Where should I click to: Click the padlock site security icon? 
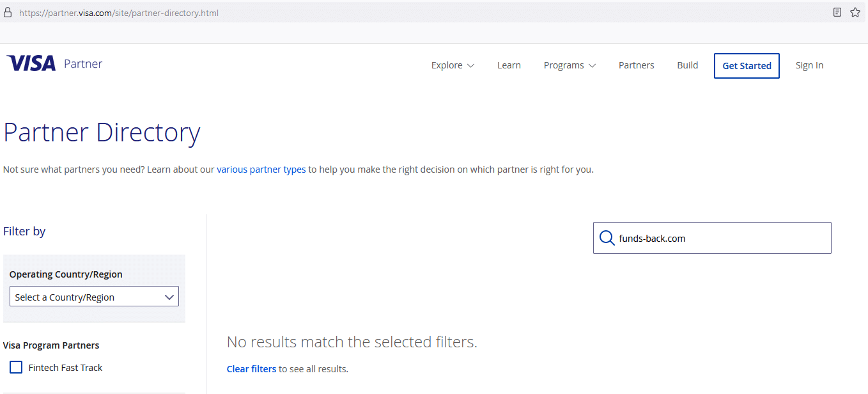point(8,12)
